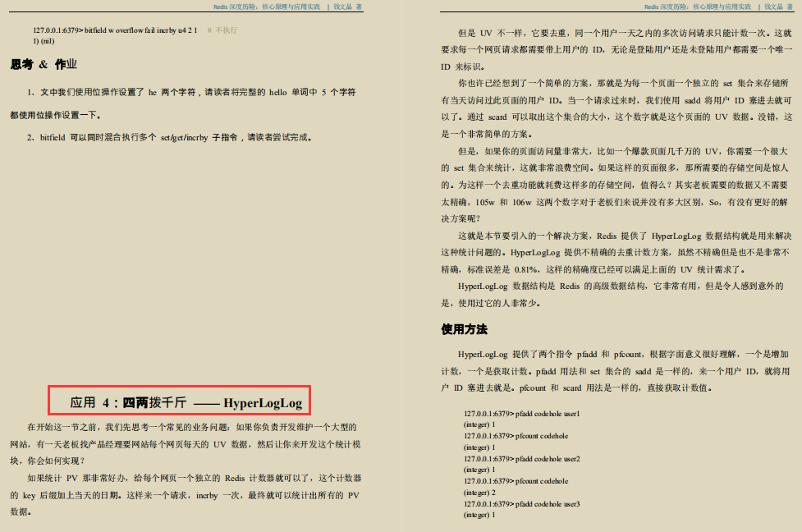Image resolution: width=802 pixels, height=532 pixels.
Task: Click line starting "如果统计 PV 那非常好办"
Action: (195, 479)
